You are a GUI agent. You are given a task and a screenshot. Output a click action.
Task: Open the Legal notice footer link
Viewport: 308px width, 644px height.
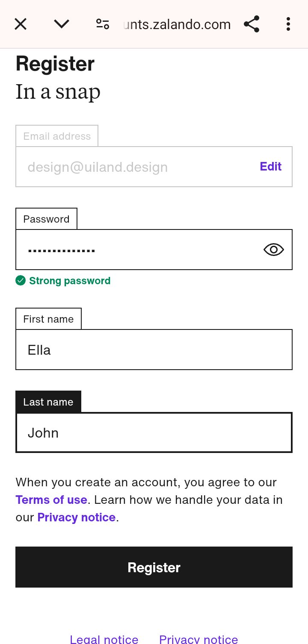pos(104,639)
